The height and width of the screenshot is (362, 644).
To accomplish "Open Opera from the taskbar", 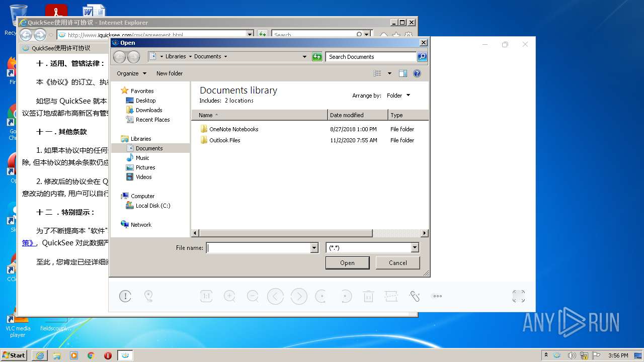I will [108, 355].
